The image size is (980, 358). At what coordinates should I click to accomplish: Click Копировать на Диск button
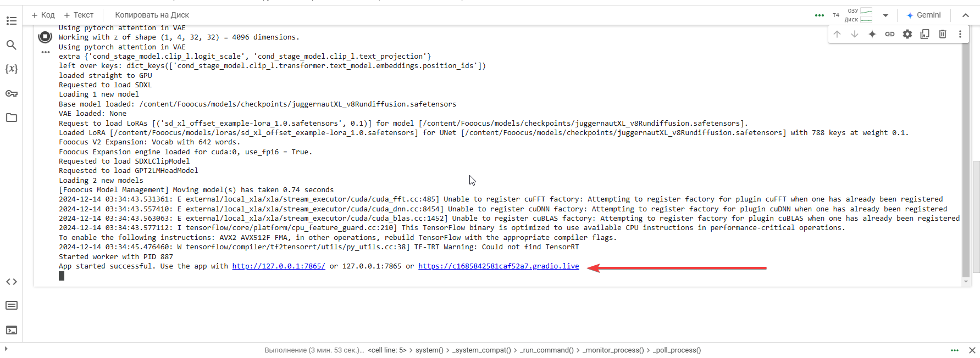click(152, 15)
